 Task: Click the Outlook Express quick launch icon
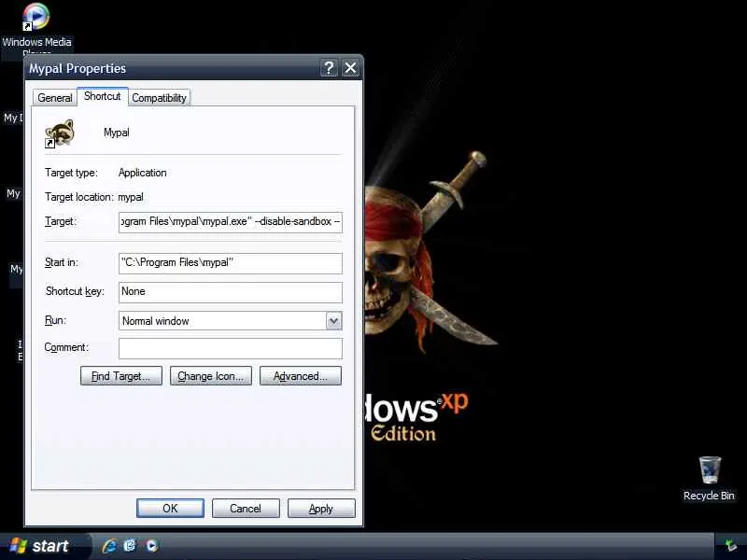tap(130, 546)
